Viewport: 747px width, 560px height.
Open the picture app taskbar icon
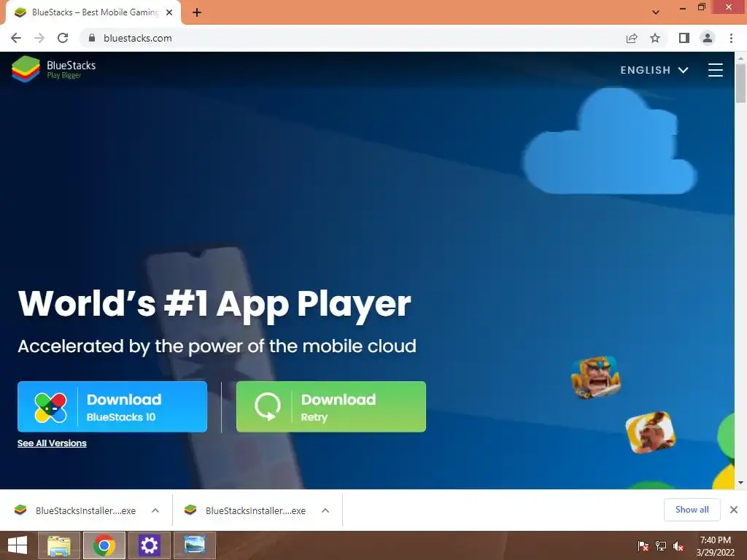point(194,545)
